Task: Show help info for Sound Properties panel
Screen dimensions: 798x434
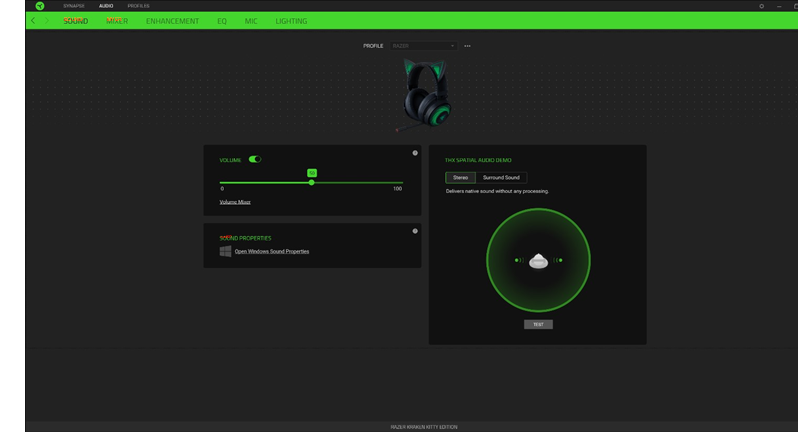Action: coord(415,231)
